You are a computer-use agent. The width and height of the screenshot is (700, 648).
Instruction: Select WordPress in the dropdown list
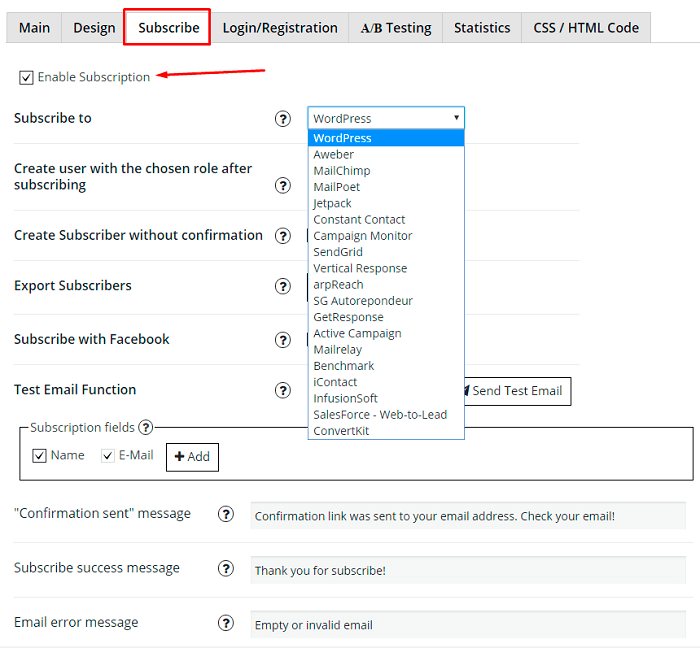coord(386,138)
